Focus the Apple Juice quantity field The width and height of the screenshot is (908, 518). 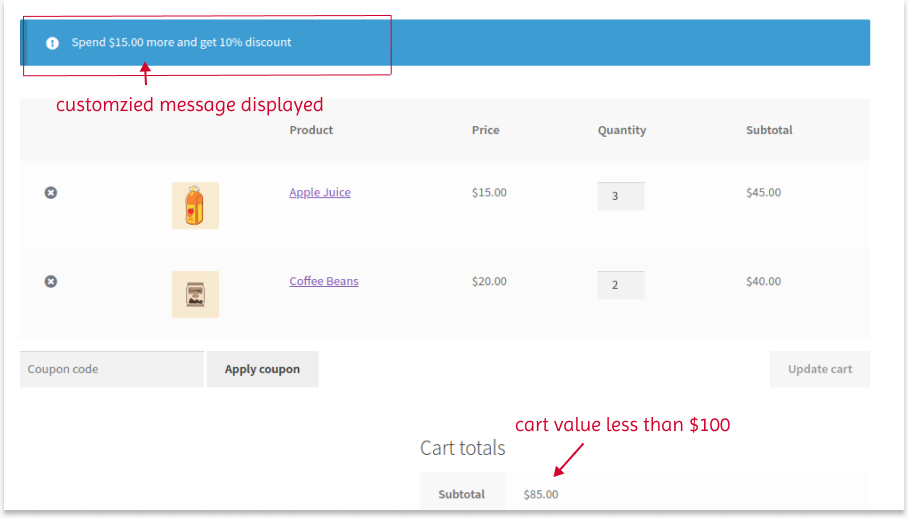(x=621, y=196)
